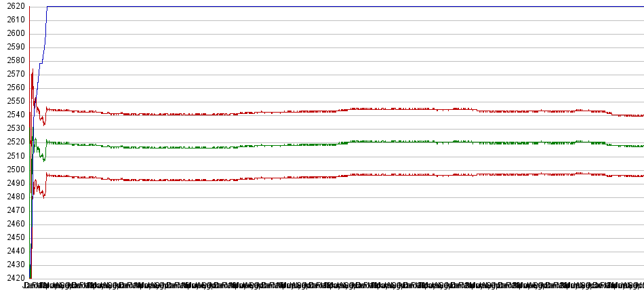Click the green line series in the chart

271,145
